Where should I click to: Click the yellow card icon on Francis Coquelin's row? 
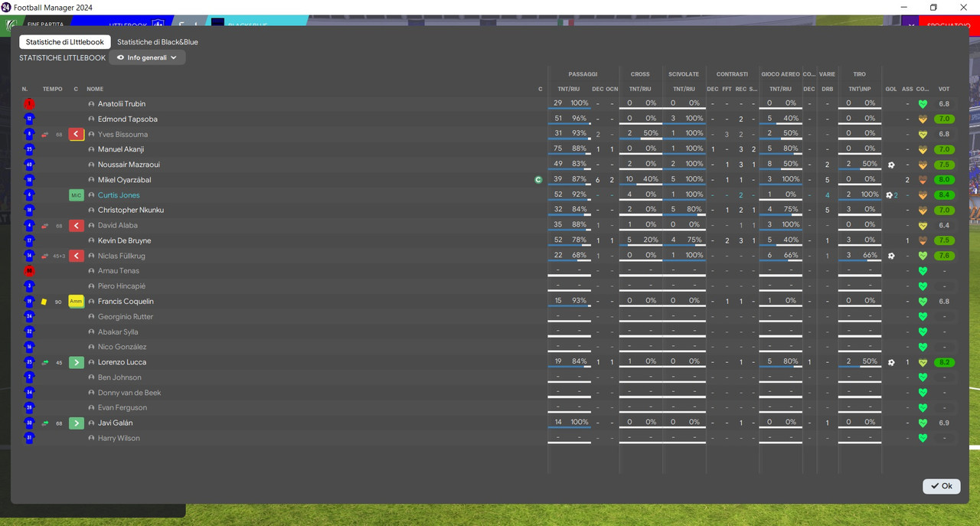pyautogui.click(x=44, y=302)
